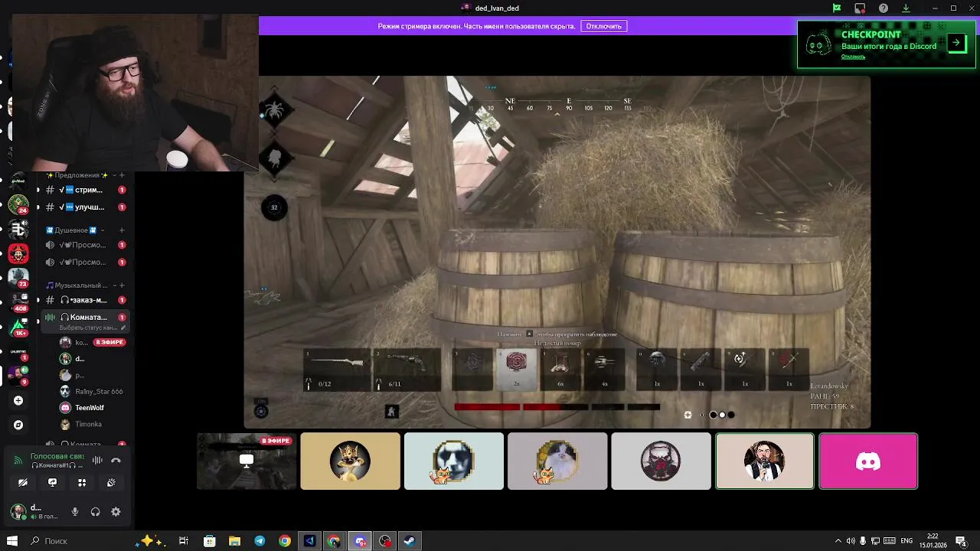
Task: Start screen share from voice panel
Action: [52, 483]
